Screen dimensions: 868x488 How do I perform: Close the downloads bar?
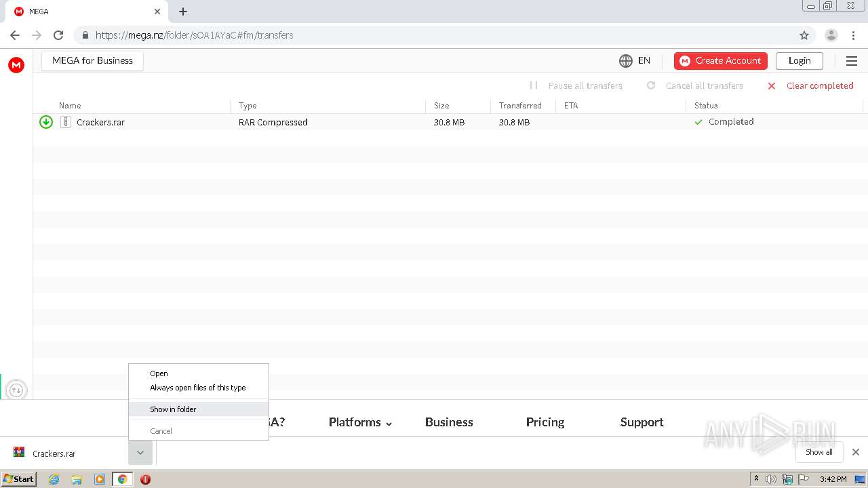[856, 452]
